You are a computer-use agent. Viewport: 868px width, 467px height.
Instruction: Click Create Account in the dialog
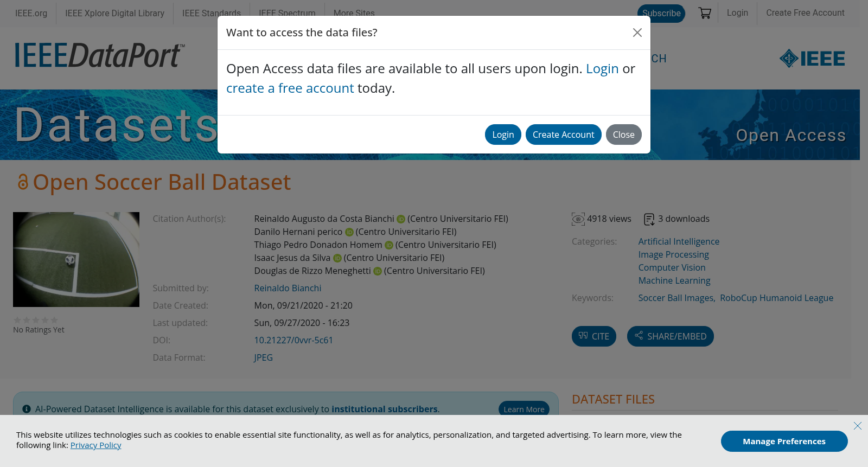click(563, 135)
